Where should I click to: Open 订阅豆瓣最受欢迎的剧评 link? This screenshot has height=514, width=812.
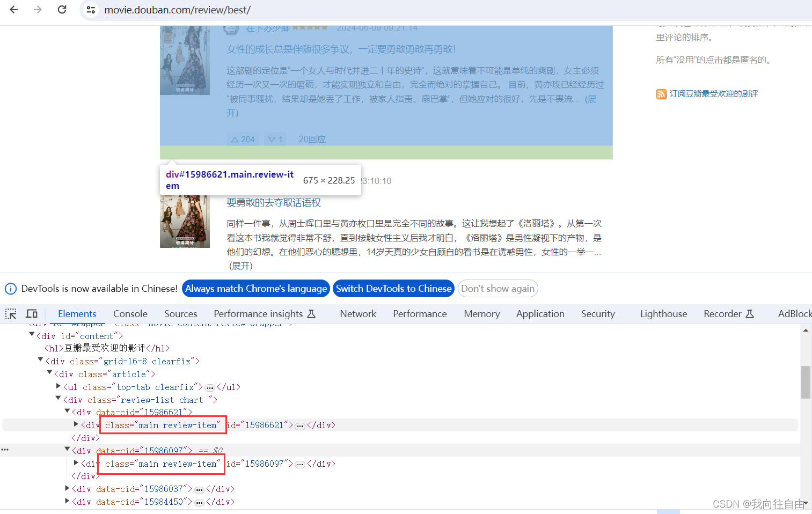(713, 94)
